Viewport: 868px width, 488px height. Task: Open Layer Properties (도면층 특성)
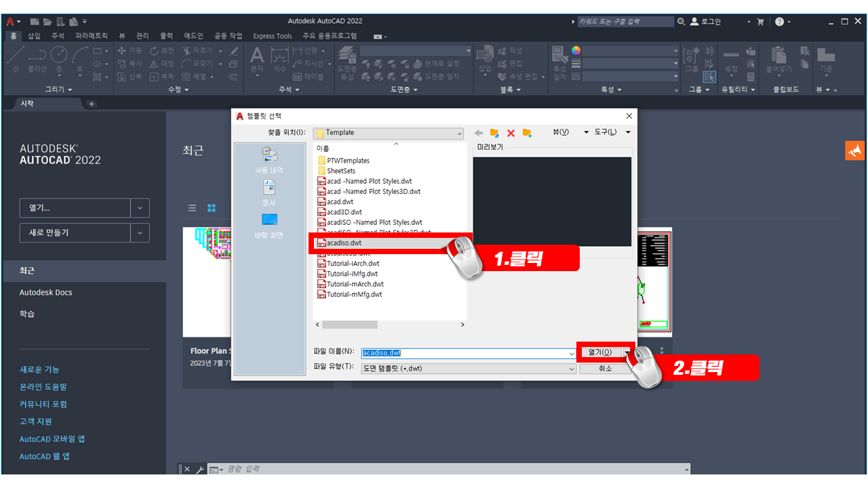(347, 62)
